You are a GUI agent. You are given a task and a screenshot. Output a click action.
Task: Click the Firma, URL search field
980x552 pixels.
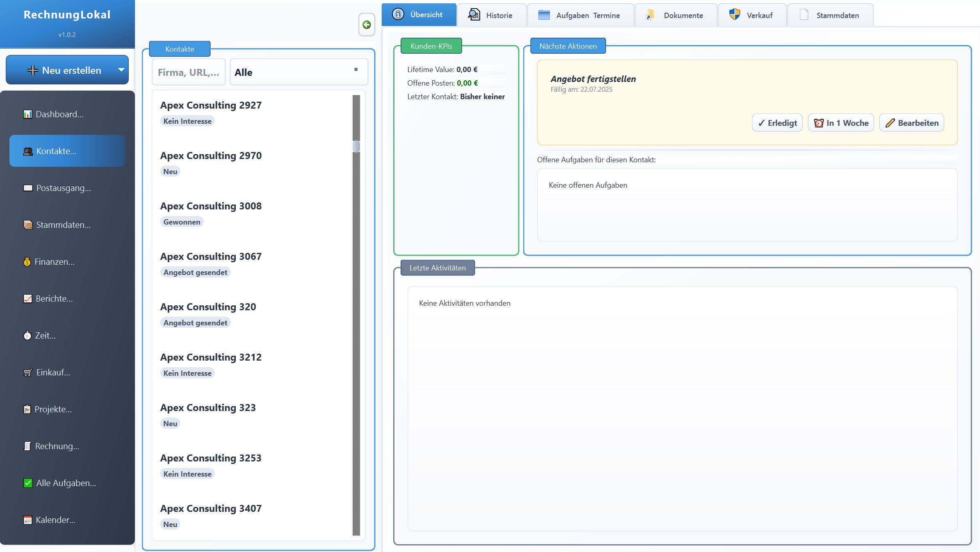pos(188,72)
